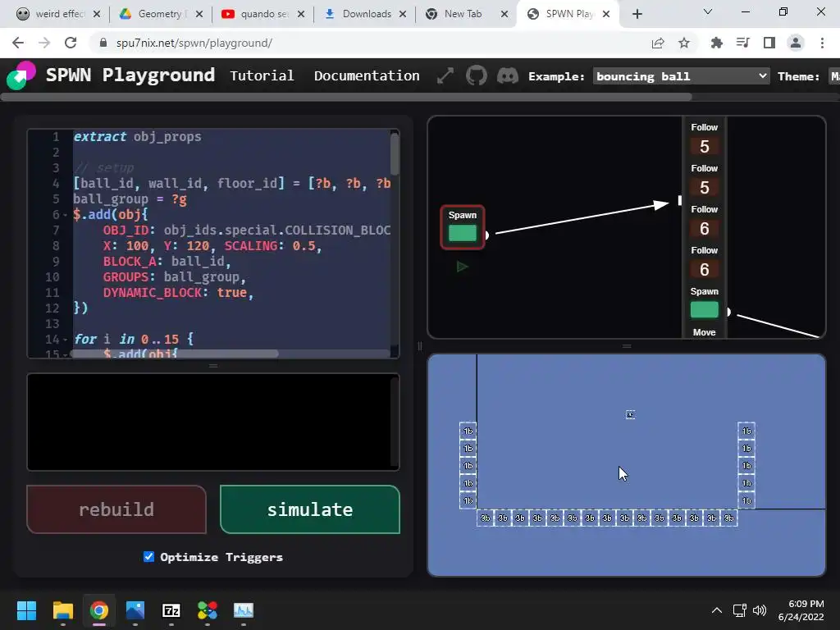The image size is (840, 630).
Task: Click the extract obj_props code line
Action: point(137,137)
